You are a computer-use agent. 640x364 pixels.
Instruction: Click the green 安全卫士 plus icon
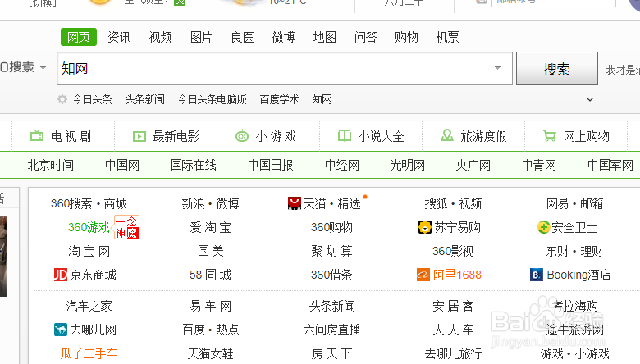coord(544,227)
